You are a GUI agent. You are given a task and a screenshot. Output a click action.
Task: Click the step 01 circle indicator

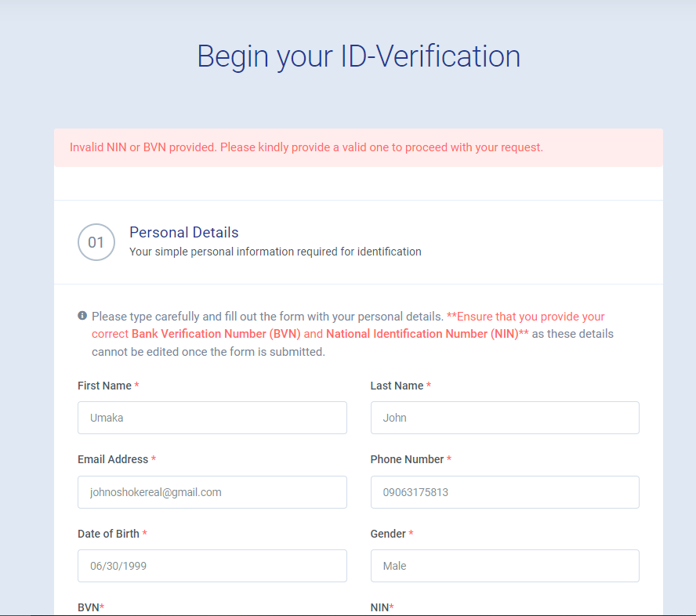pyautogui.click(x=96, y=242)
